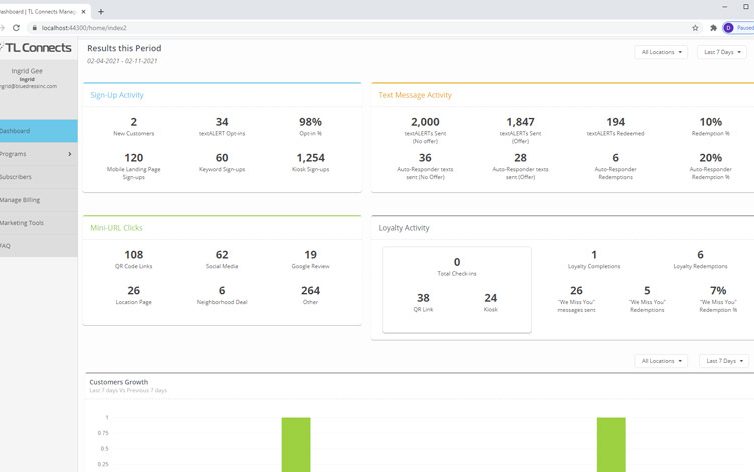
Task: Click the Redemption % value 10%
Action: (711, 122)
